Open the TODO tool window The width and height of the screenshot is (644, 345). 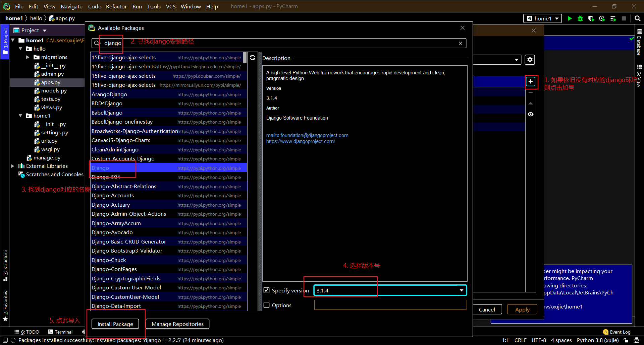(x=27, y=332)
